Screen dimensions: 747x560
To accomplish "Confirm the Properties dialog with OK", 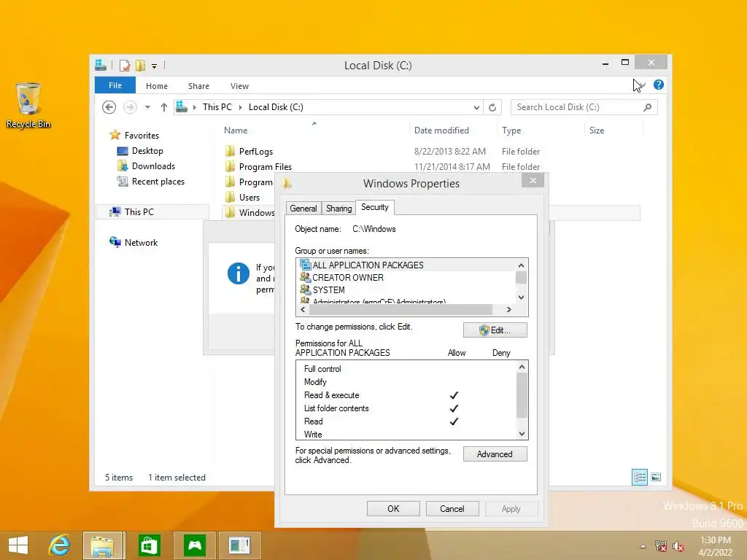I will coord(393,508).
